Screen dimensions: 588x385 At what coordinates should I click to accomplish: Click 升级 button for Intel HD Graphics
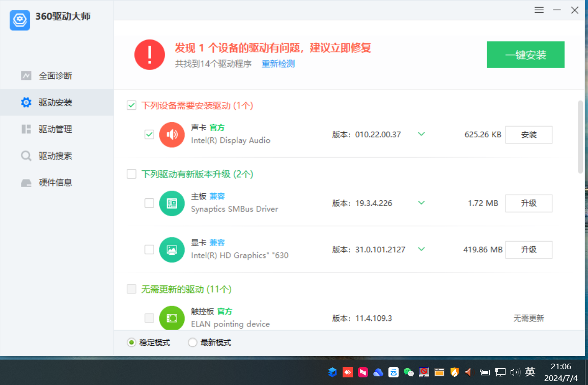pos(528,250)
